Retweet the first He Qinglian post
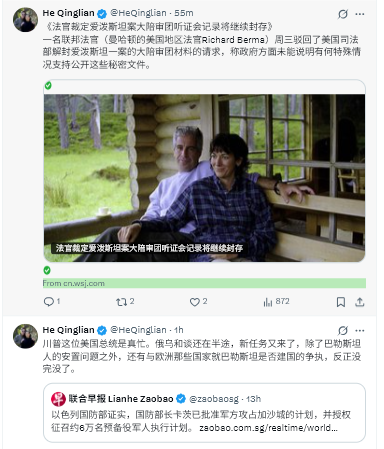 pyautogui.click(x=125, y=302)
